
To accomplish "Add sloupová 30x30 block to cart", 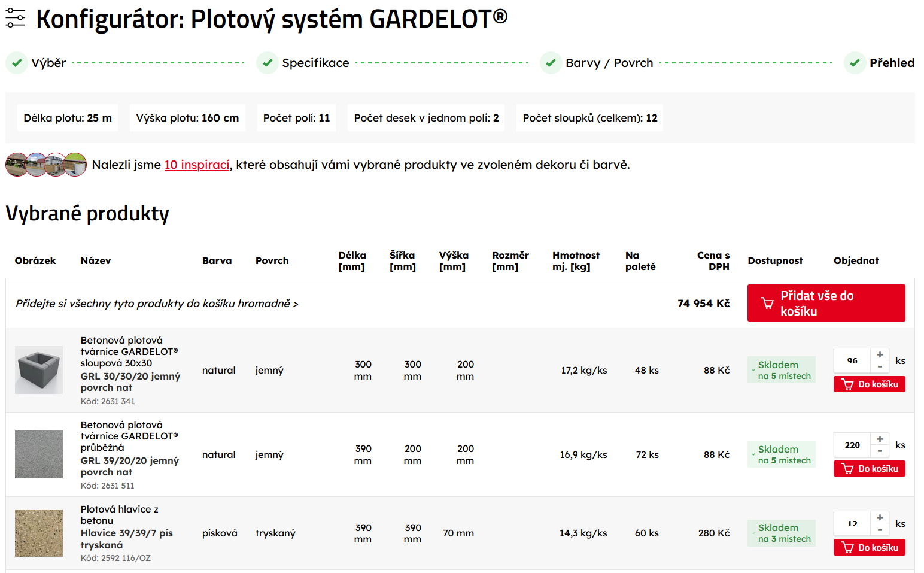I will 869,384.
